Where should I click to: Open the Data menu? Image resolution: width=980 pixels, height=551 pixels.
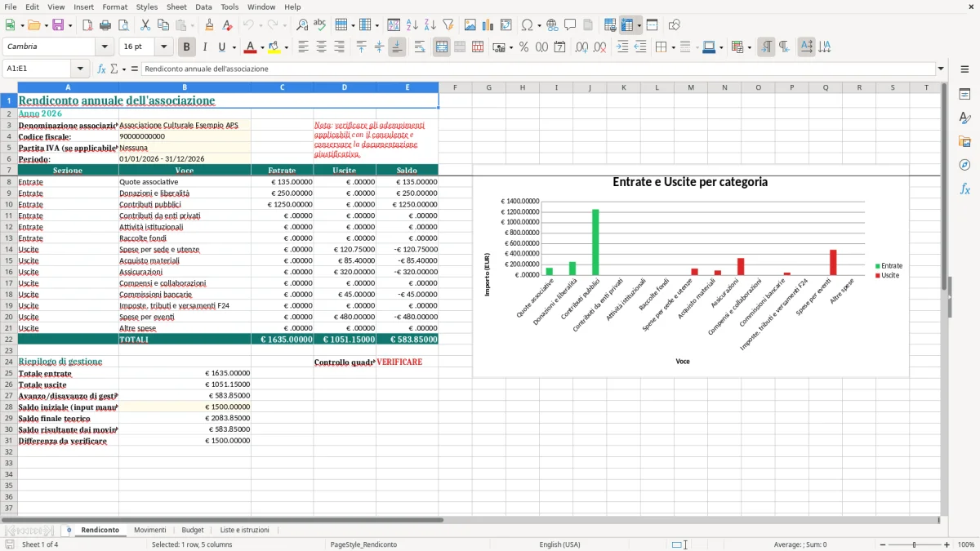click(203, 7)
